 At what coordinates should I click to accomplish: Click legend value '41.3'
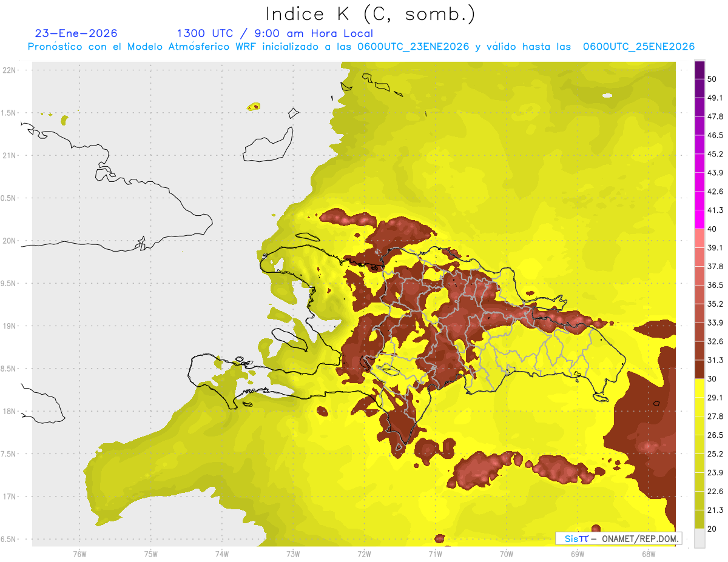tap(715, 210)
